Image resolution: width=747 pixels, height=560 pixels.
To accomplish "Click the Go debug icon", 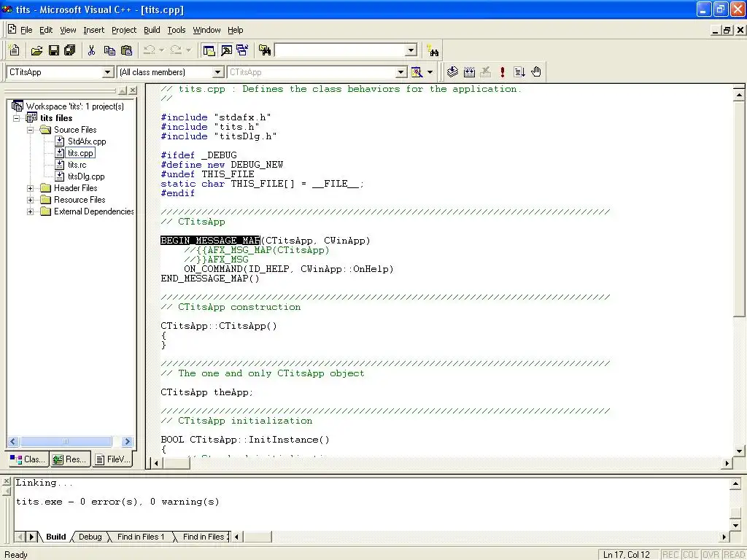I will tap(519, 72).
